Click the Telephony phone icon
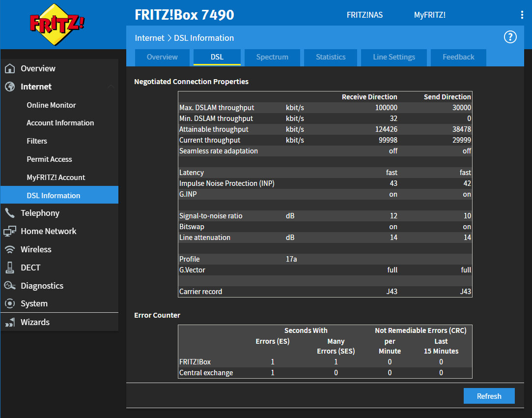Viewport: 532px width, 418px height. coord(10,213)
